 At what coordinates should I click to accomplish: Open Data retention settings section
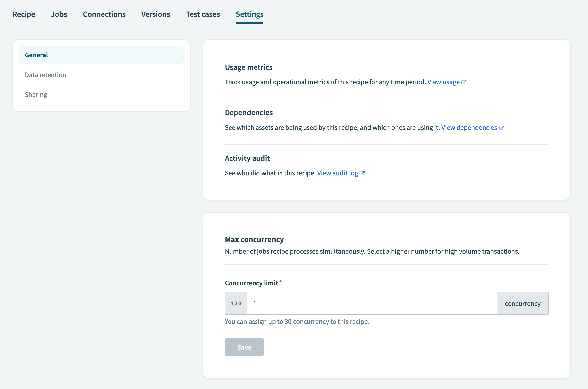coord(45,75)
